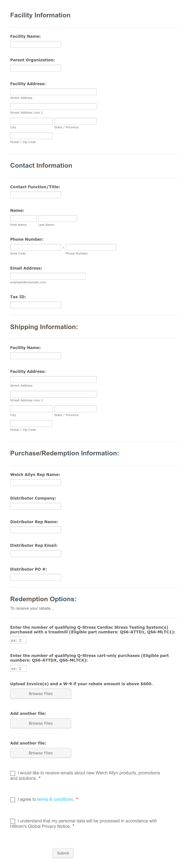This screenshot has width=188, height=868.
Task: Click the Distributor PO # field
Action: pos(35,577)
